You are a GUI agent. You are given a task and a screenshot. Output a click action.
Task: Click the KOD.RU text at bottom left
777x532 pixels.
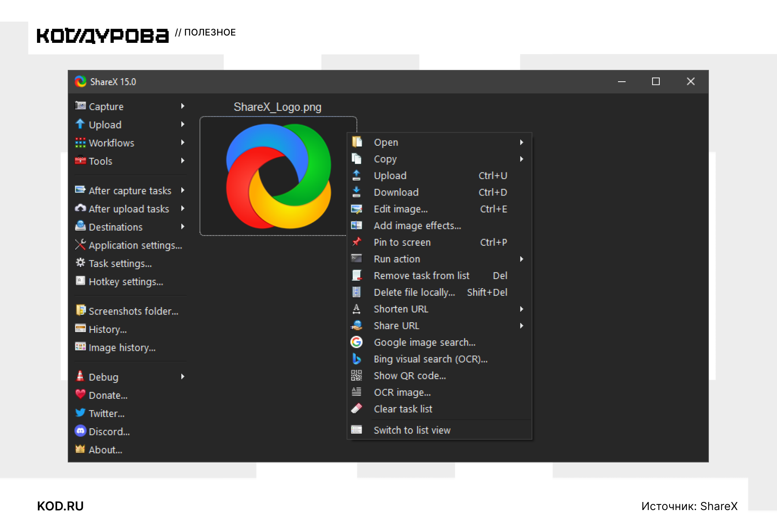point(60,506)
